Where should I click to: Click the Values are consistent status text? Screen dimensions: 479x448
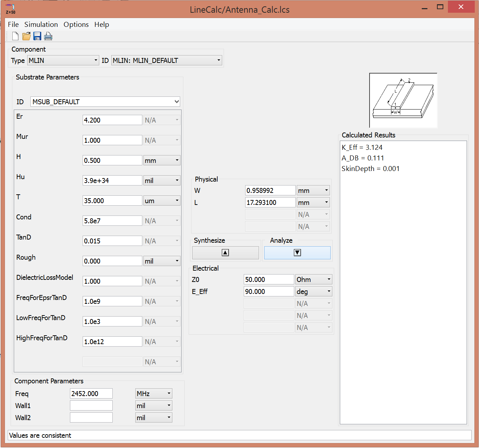(40, 435)
